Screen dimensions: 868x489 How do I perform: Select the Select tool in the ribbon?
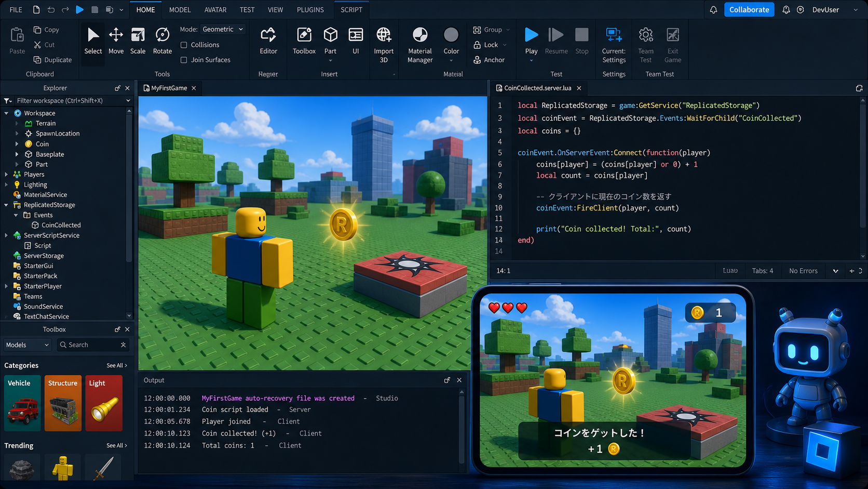point(93,41)
